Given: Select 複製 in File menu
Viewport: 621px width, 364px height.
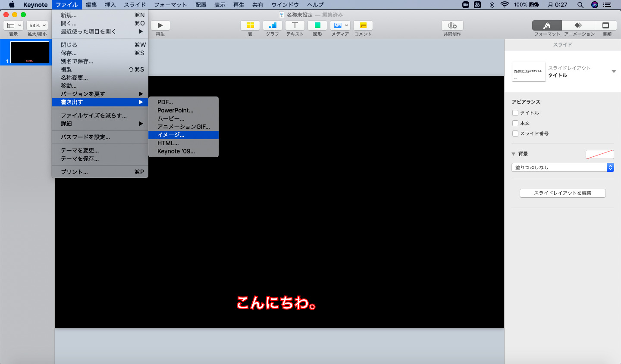Looking at the screenshot, I should click(100, 69).
